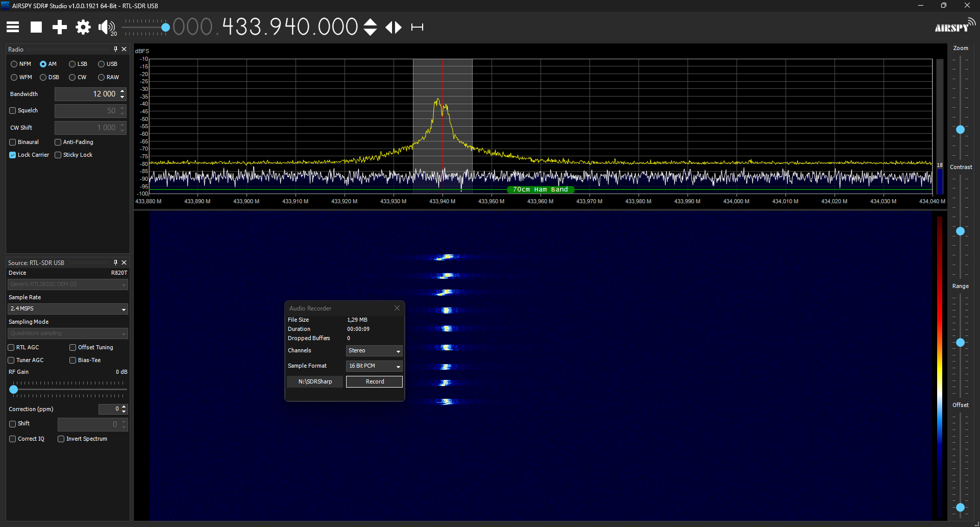Open the Device dropdown
The image size is (980, 527).
(x=68, y=284)
